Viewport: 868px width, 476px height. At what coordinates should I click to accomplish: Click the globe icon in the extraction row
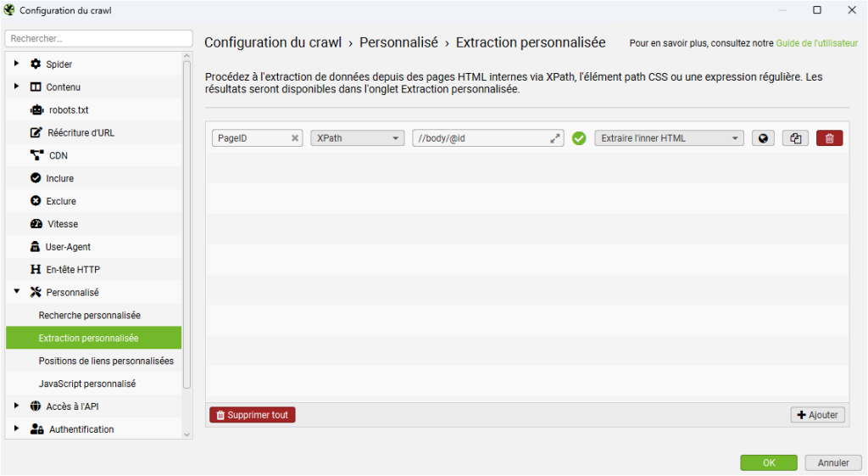tap(764, 138)
